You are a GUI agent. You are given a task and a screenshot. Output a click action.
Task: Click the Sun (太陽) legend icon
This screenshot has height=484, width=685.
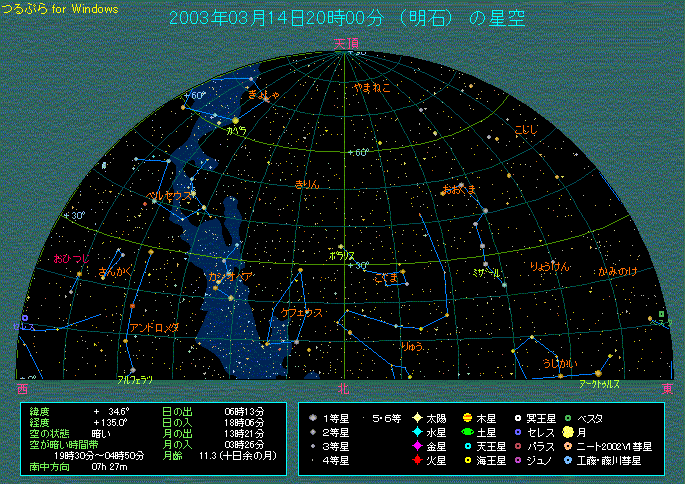[416, 418]
